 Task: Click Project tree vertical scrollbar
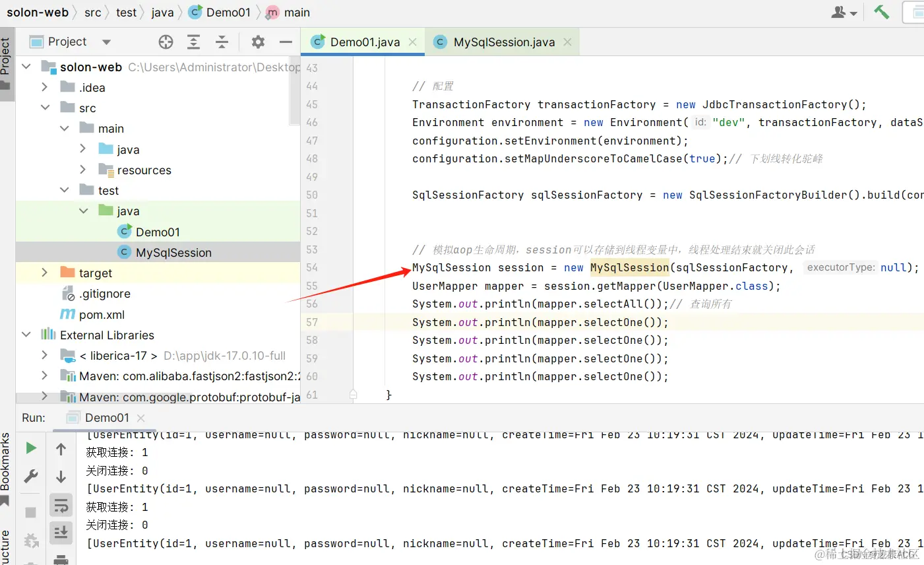pos(295,90)
